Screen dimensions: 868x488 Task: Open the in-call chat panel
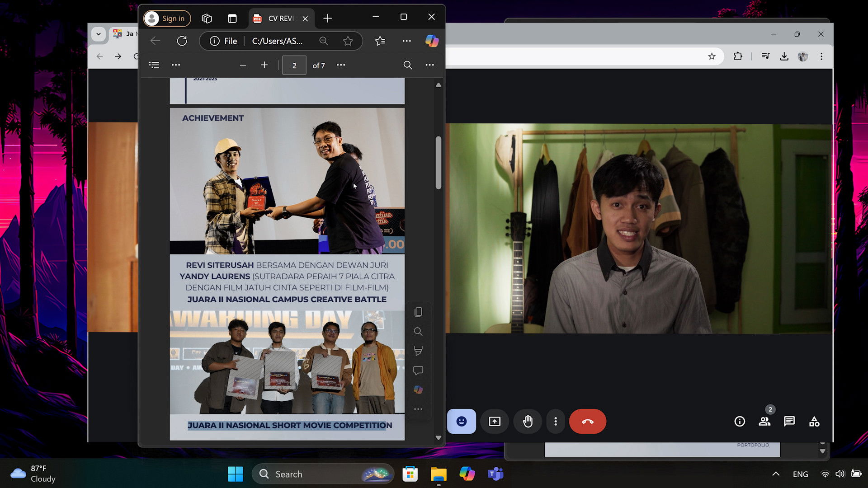click(789, 421)
